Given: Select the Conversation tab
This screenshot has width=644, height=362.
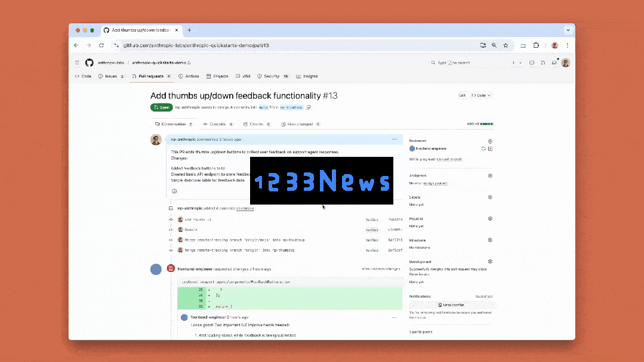Looking at the screenshot, I should click(173, 124).
